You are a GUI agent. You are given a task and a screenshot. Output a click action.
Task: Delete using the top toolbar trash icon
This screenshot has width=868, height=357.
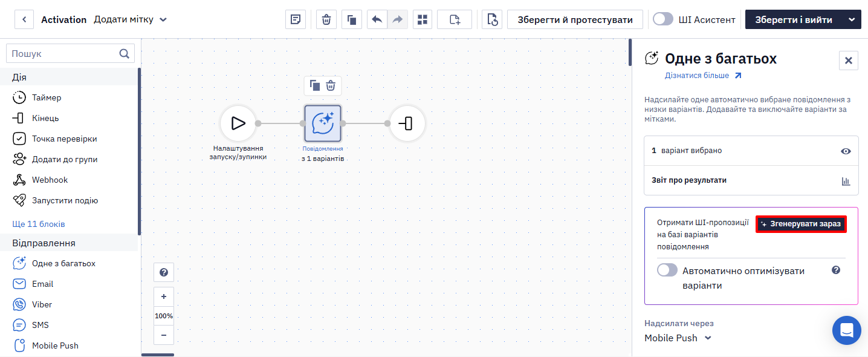326,19
